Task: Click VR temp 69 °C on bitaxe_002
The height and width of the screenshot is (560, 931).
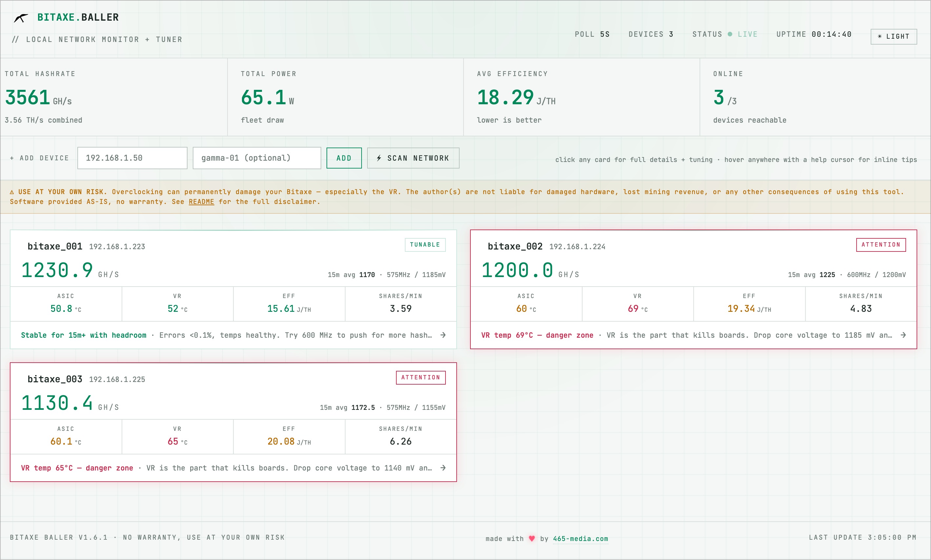Action: click(x=638, y=309)
